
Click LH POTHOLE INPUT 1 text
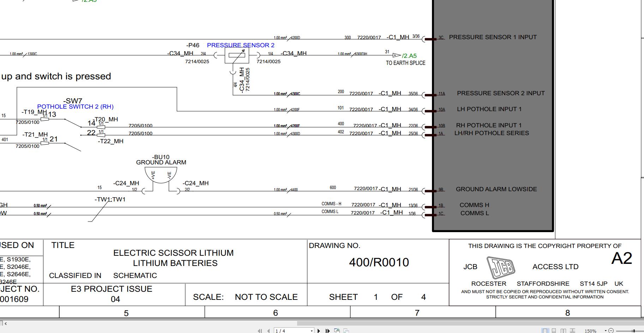(489, 109)
